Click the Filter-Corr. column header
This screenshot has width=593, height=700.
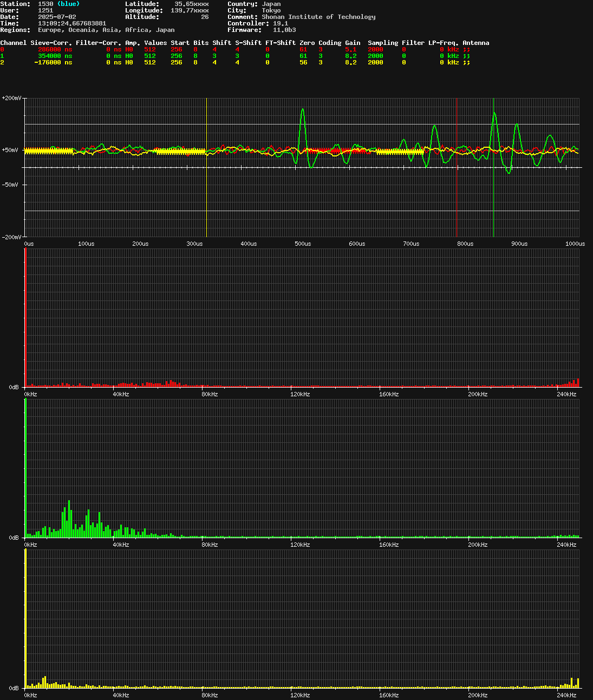pos(99,43)
